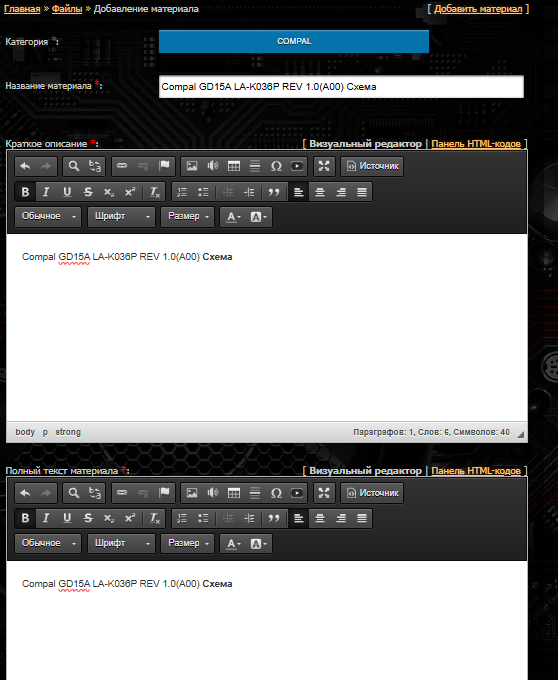The height and width of the screenshot is (680, 558).
Task: Click Источник button in short description editor
Action: coord(372,166)
